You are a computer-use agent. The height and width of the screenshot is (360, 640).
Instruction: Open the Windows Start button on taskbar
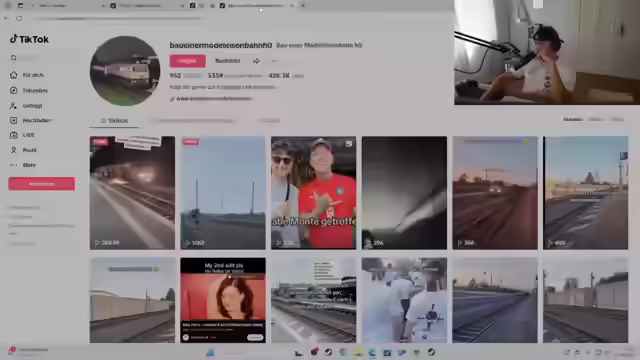[x=210, y=352]
